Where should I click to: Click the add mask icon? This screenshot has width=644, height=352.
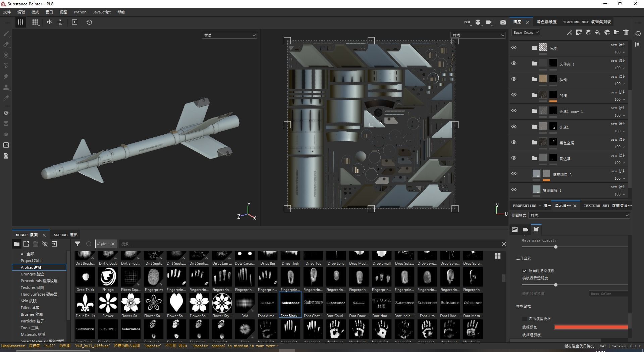(x=579, y=32)
